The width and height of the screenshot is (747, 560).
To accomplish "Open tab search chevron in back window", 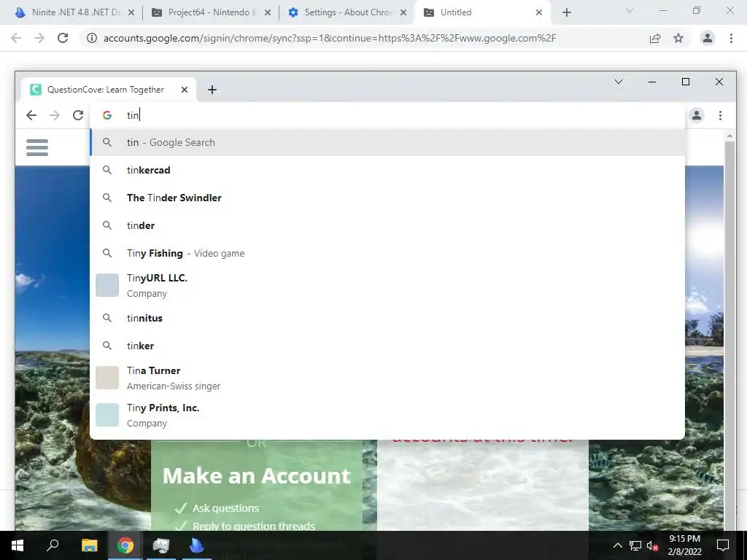I will pos(630,10).
